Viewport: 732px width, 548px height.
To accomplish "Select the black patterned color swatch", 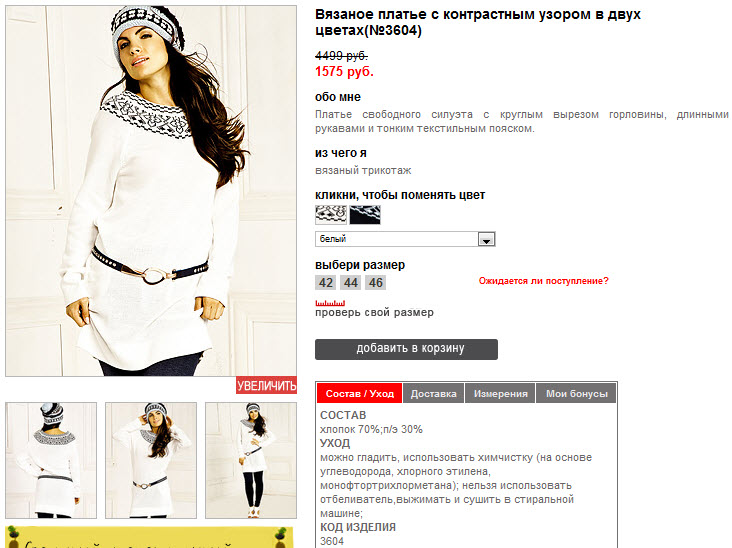I will tap(365, 215).
